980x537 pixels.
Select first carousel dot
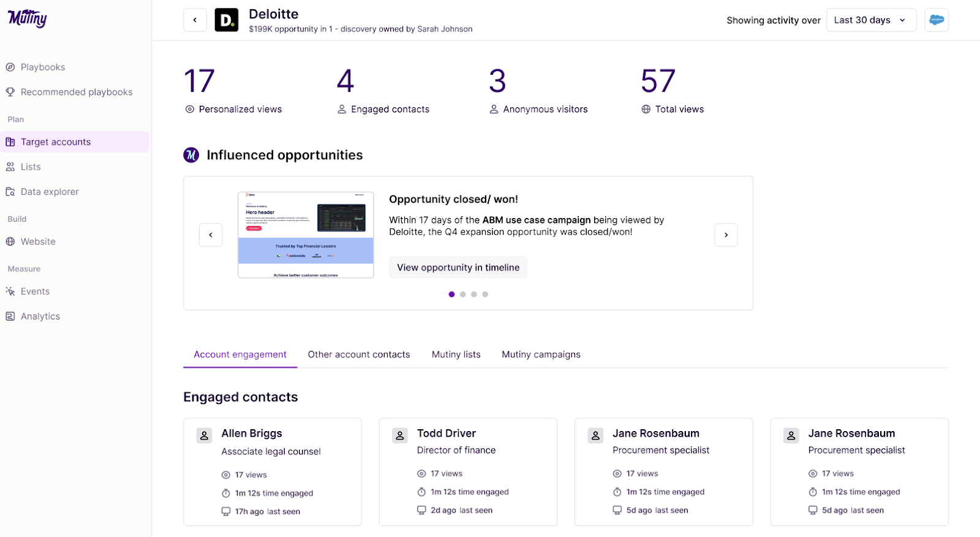451,295
